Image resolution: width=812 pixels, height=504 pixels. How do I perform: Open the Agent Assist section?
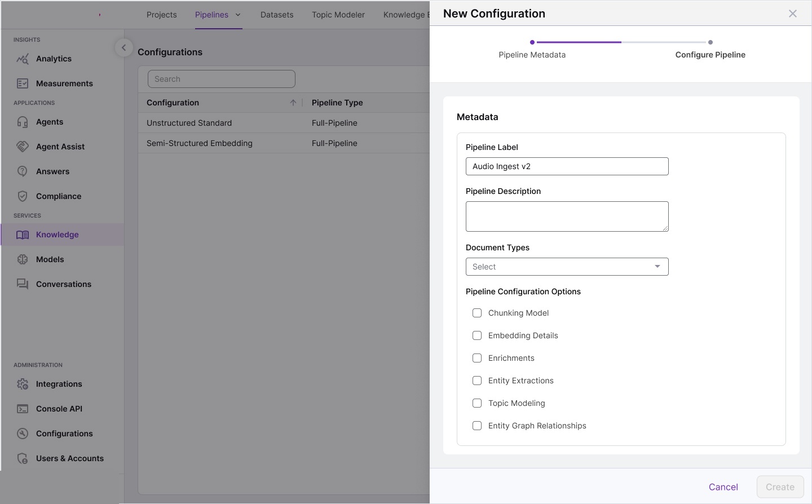point(23,147)
